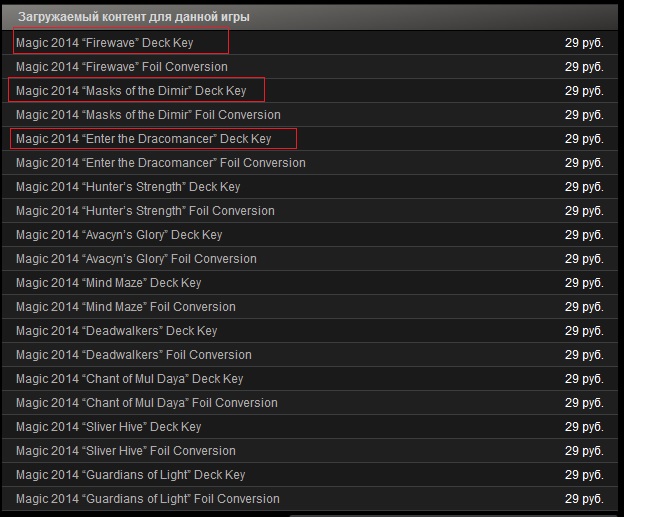The height and width of the screenshot is (517, 645).
Task: Select the "Firewave" Foil Conversion entry
Action: [122, 67]
